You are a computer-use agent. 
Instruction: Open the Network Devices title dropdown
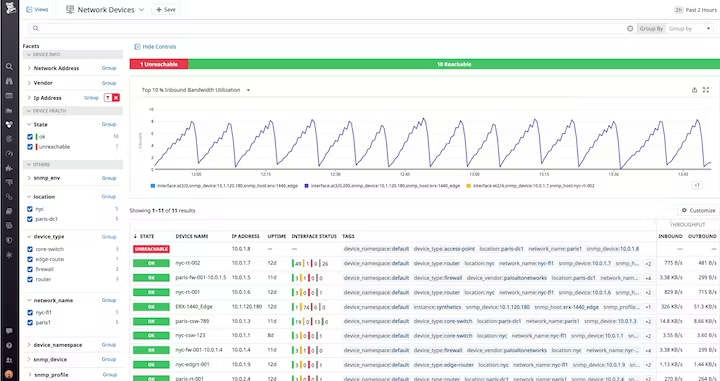(x=141, y=10)
